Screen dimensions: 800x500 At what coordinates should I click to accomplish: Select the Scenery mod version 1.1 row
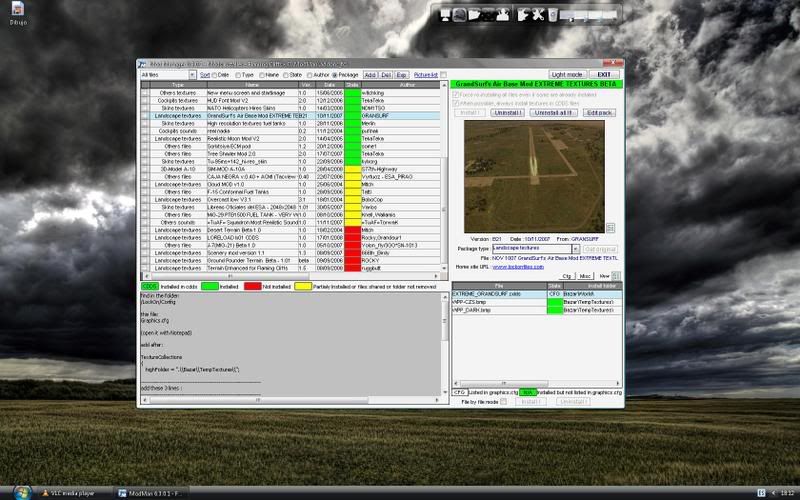pos(290,253)
